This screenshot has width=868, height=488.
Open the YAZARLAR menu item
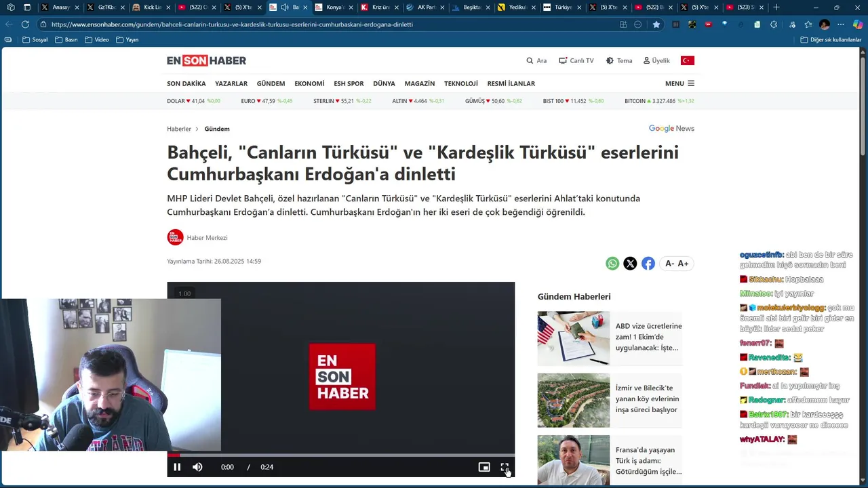point(231,83)
